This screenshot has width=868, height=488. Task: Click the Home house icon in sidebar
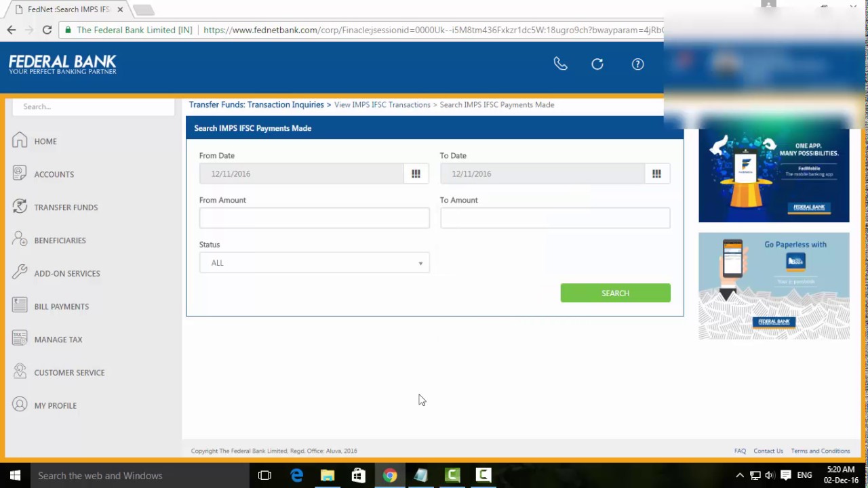(20, 140)
